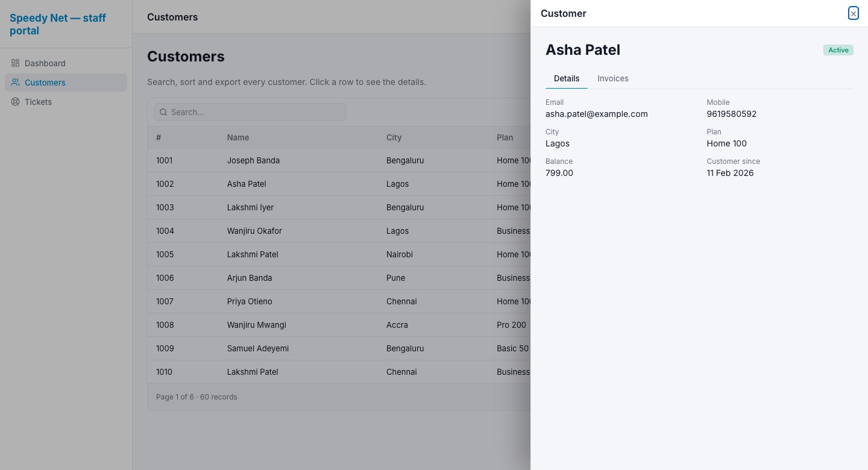The image size is (868, 470).
Task: Click the Tickets lifebuoy icon in sidebar
Action: click(16, 102)
